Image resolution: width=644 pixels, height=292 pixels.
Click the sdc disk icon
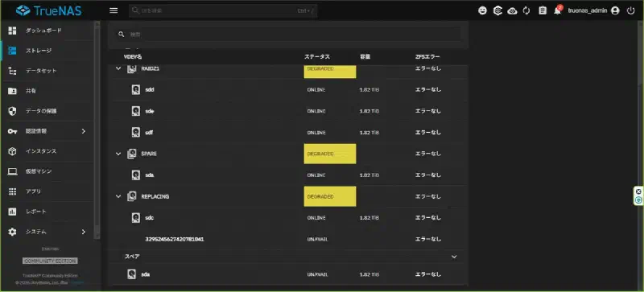[x=136, y=218]
